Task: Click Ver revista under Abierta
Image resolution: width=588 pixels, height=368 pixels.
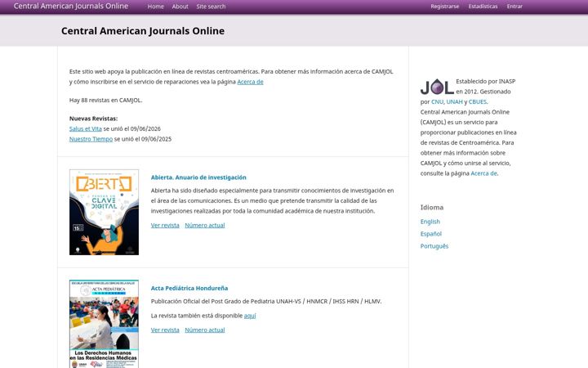Action: coord(165,226)
